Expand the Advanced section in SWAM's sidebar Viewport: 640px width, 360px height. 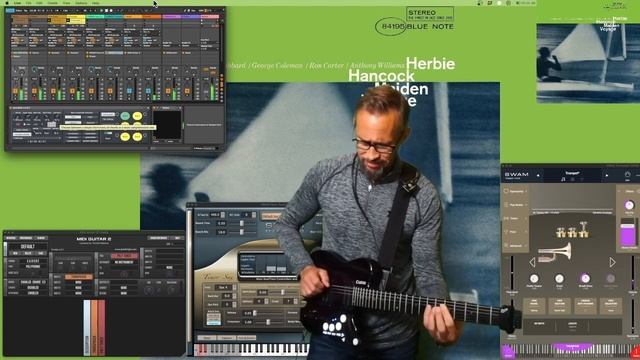tap(516, 245)
